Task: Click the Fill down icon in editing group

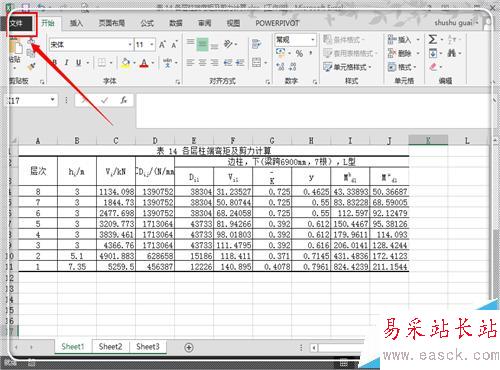Action: click(x=433, y=53)
